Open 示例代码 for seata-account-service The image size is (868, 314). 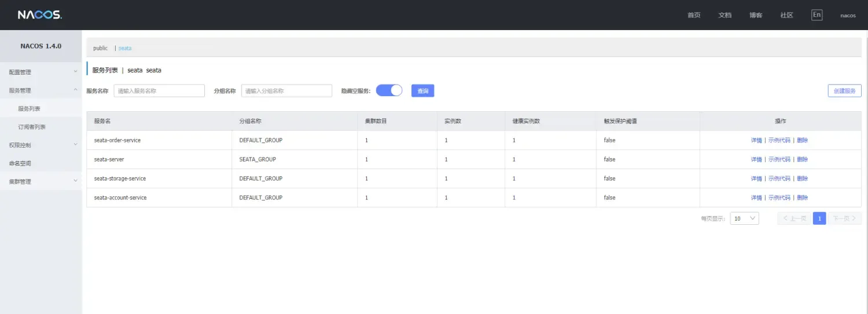coord(779,198)
